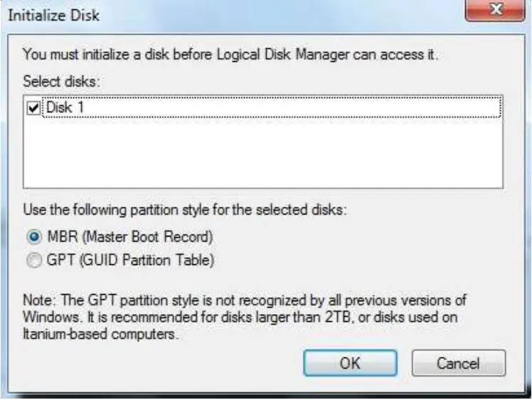The image size is (532, 400).
Task: Confirm initialization with the OK button
Action: click(350, 363)
